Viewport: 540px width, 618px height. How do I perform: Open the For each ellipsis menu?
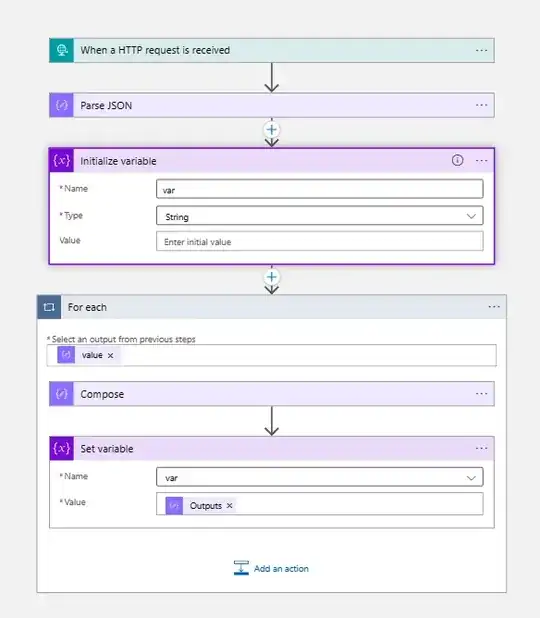pyautogui.click(x=494, y=307)
